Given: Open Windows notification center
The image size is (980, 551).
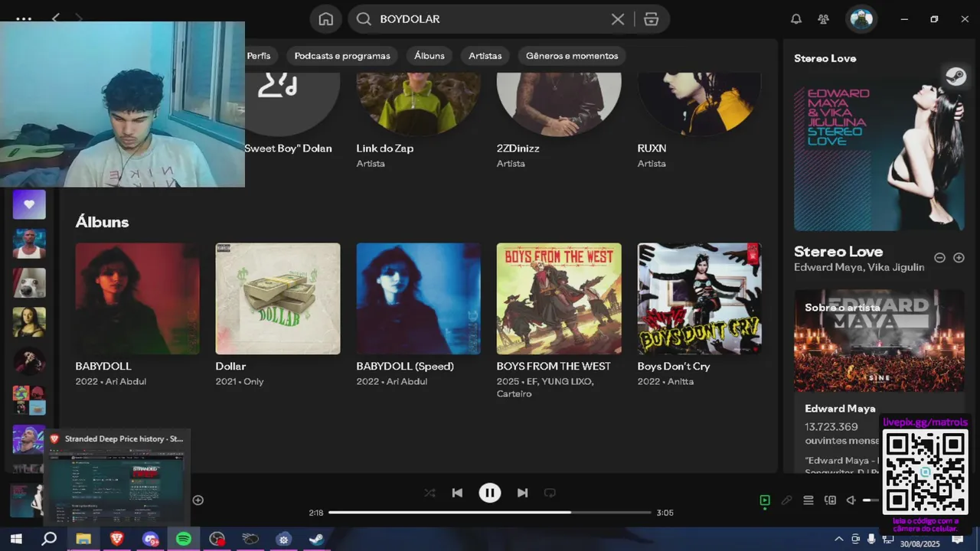Looking at the screenshot, I should pos(957,539).
